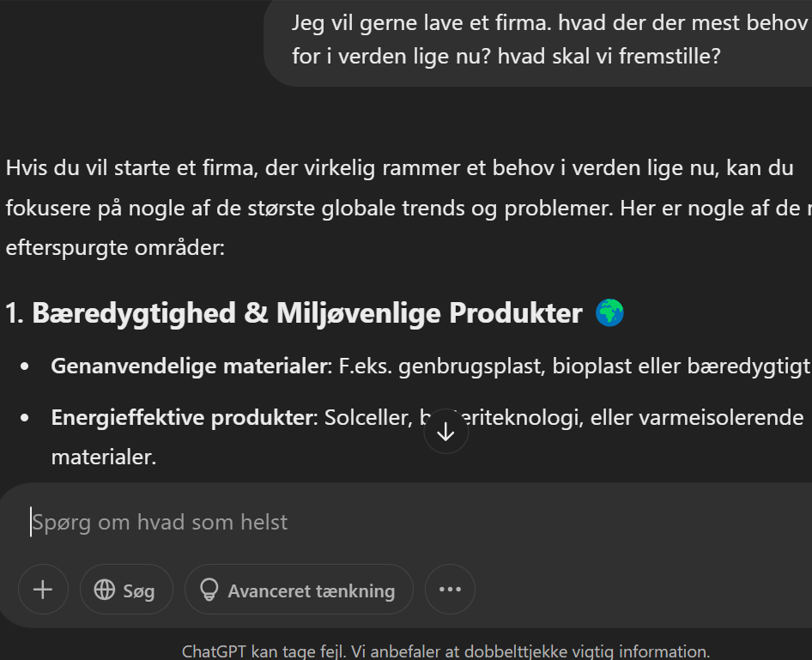
Task: Click heading "Bæredygtighed & Miljøvenlige Produkter"
Action: pyautogui.click(x=306, y=313)
